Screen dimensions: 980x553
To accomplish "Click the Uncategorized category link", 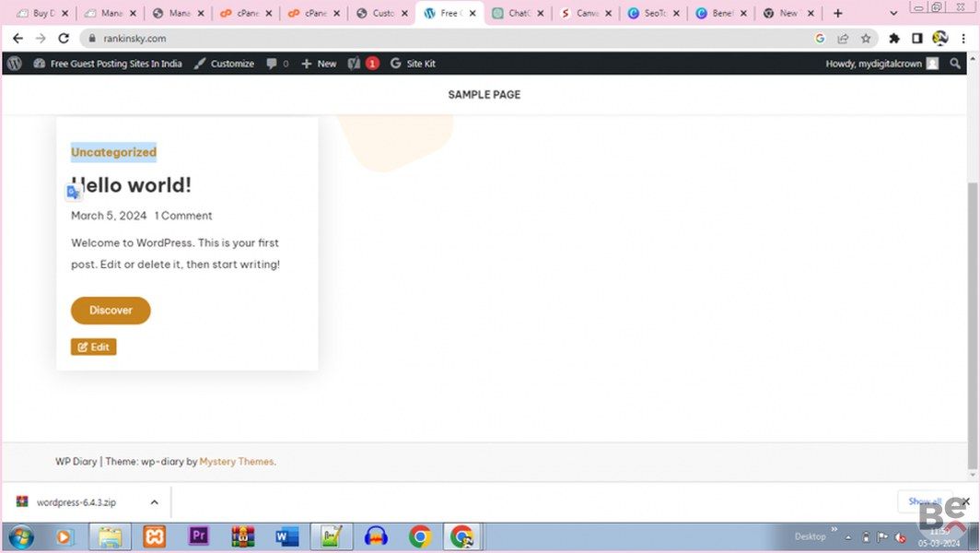I will coord(113,152).
